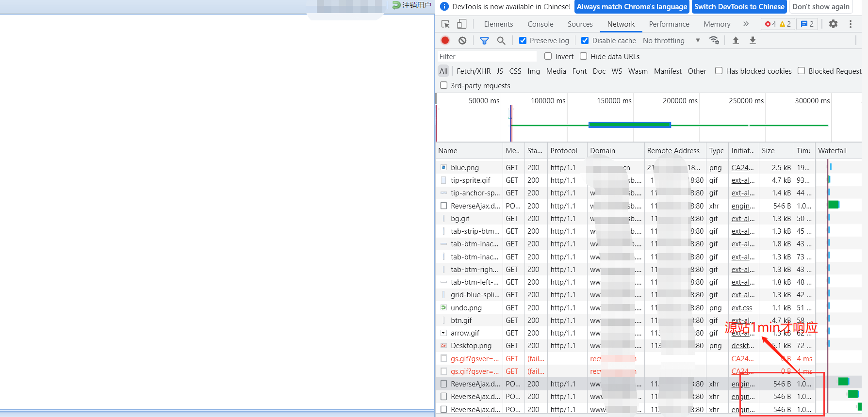Click the inspect element picker icon

click(445, 24)
